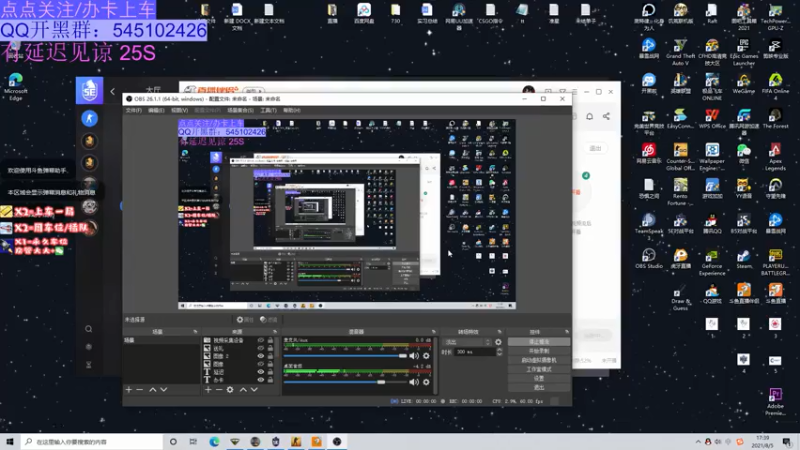Image resolution: width=800 pixels, height=450 pixels.
Task: Click the source properties button in source toolbar
Action: pyautogui.click(x=245, y=320)
